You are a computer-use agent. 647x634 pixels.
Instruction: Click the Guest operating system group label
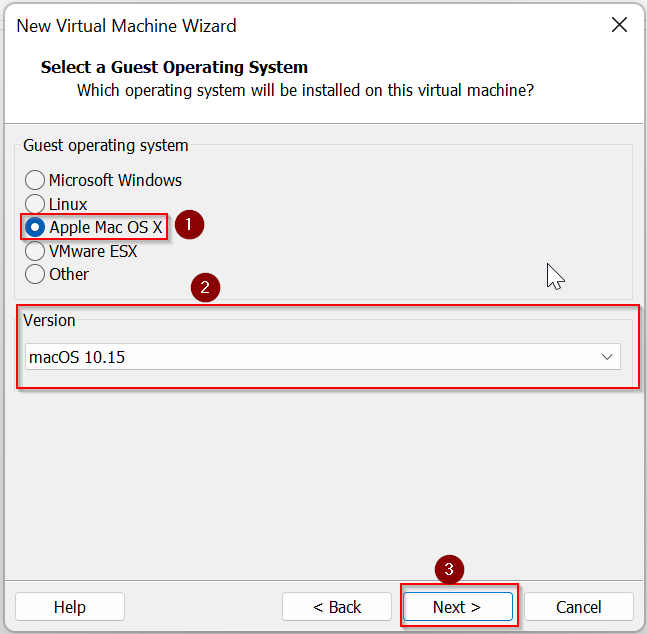coord(106,146)
